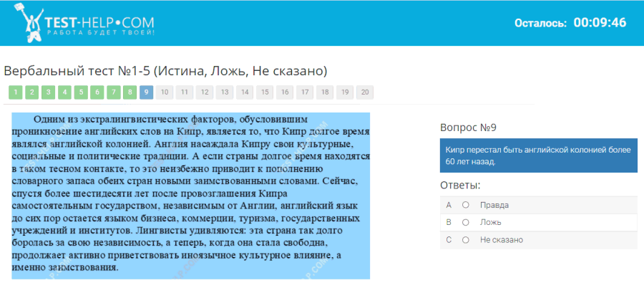
Task: Jump to question 15
Action: click(265, 92)
